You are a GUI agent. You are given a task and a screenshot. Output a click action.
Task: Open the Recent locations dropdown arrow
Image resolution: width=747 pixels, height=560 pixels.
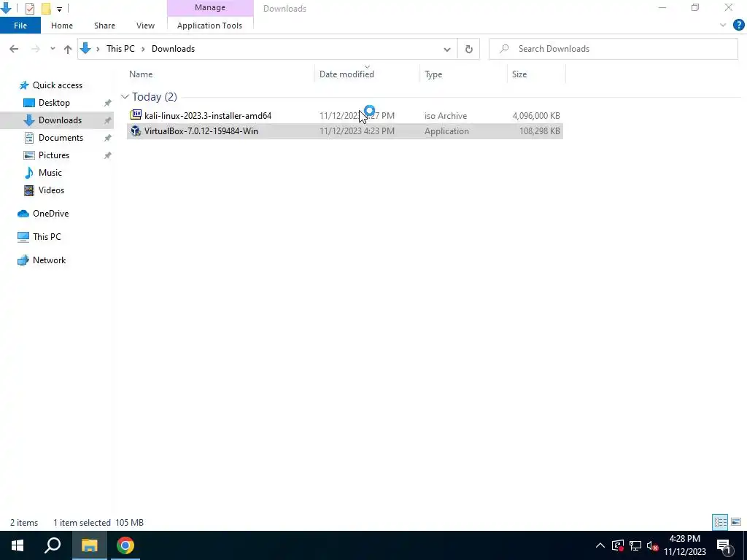click(x=53, y=49)
